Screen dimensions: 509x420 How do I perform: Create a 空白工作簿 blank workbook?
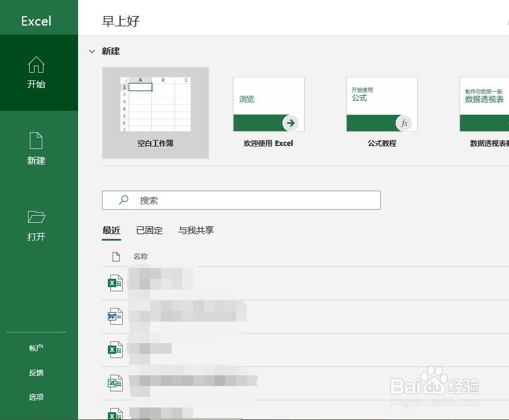pos(156,113)
